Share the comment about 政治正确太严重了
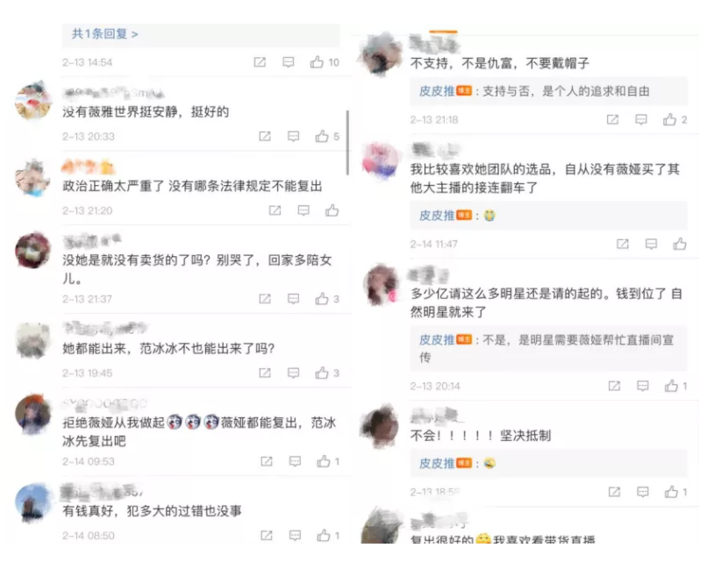728x569 pixels. (275, 210)
